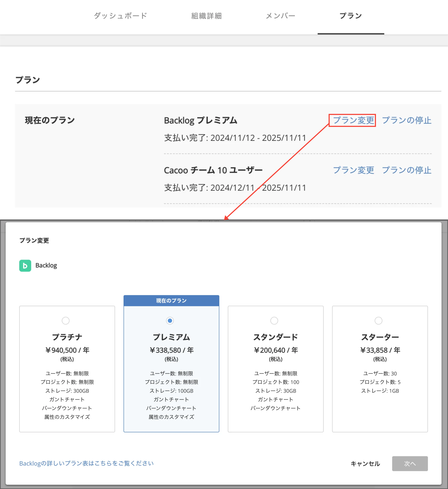Click the プラン変更 dialog heading
The width and height of the screenshot is (448, 489).
34,240
